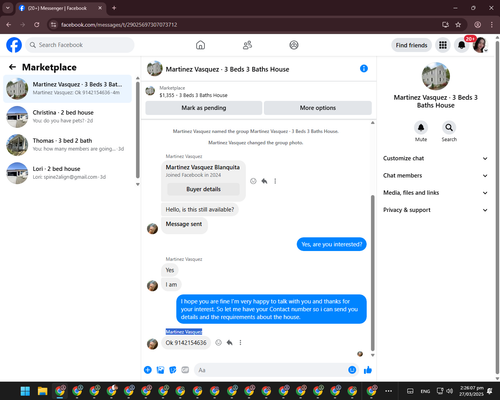Screen dimensions: 500x400
Task: Expand Media, files and links section
Action: pyautogui.click(x=435, y=193)
